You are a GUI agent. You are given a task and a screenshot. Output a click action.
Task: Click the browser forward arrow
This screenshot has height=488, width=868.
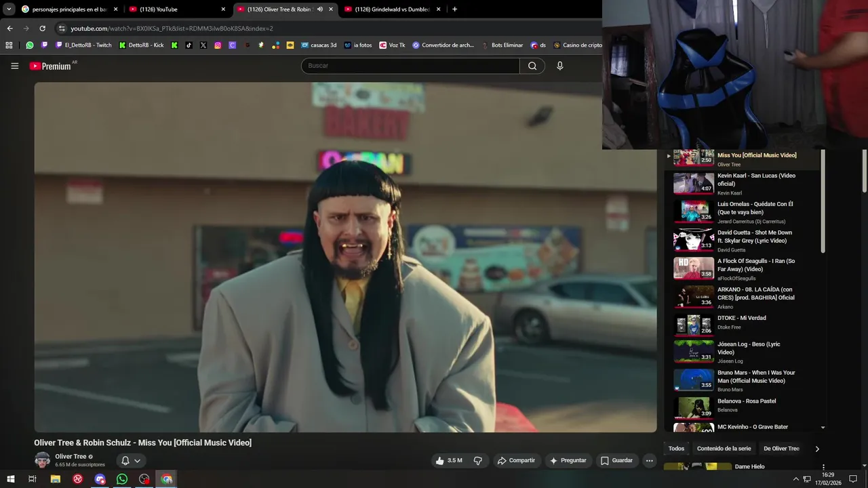click(x=26, y=28)
